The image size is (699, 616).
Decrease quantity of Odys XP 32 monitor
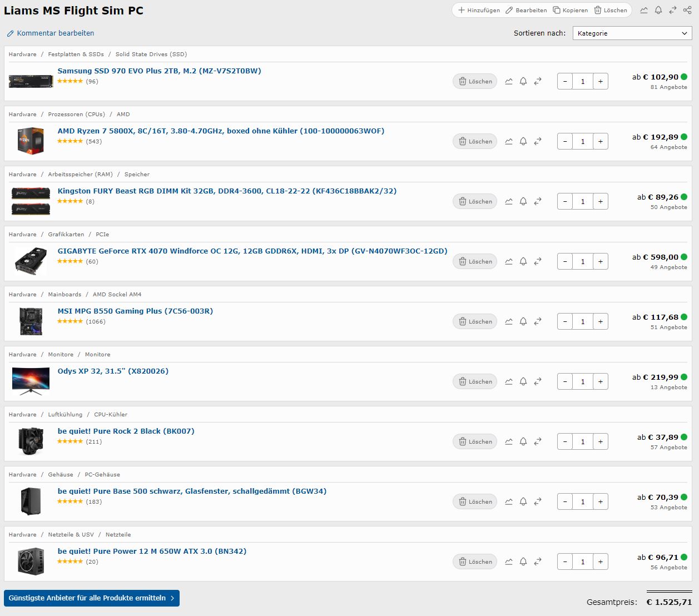coord(565,381)
